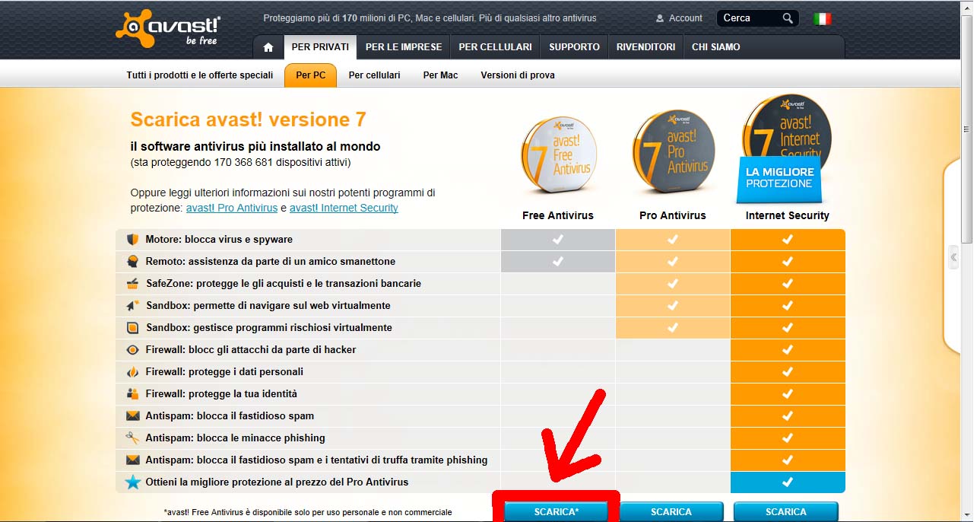This screenshot has height=522, width=980.
Task: Click the envelope icon for Antispam fastidioso spam
Action: point(132,416)
